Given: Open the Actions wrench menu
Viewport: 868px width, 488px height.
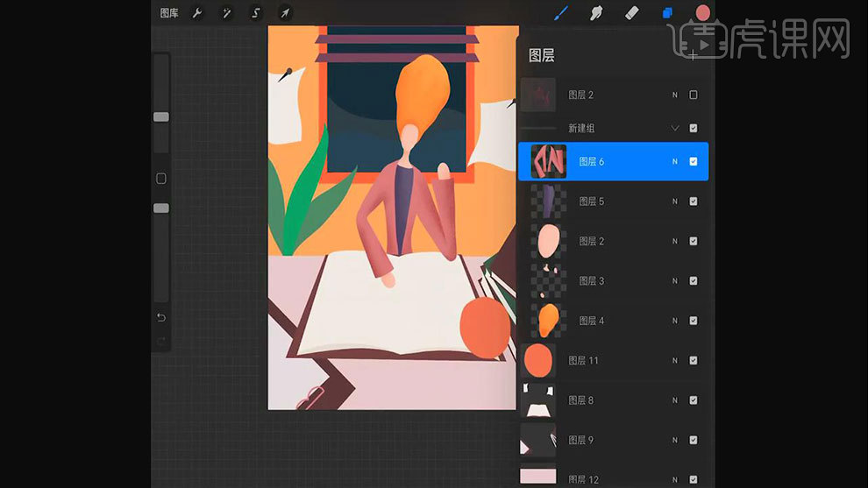Looking at the screenshot, I should tap(197, 13).
